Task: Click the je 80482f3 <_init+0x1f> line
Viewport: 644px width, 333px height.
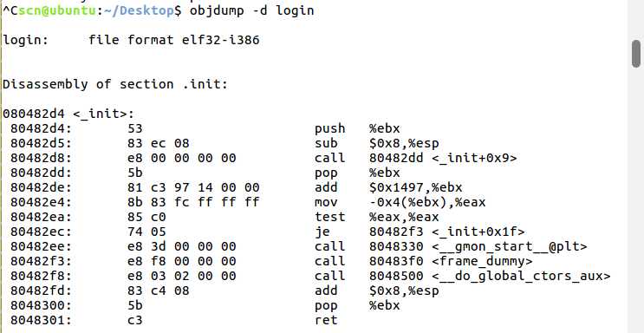Action: (420, 232)
